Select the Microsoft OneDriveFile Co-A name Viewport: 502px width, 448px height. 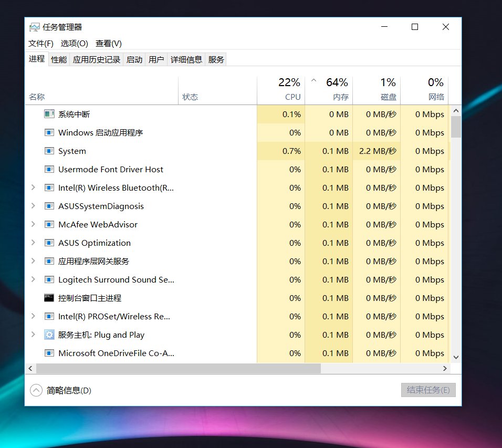(116, 353)
